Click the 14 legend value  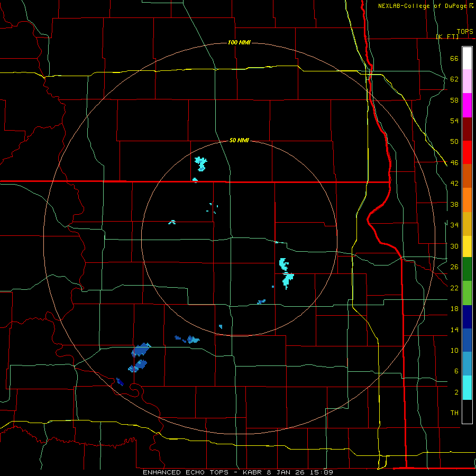pyautogui.click(x=454, y=329)
